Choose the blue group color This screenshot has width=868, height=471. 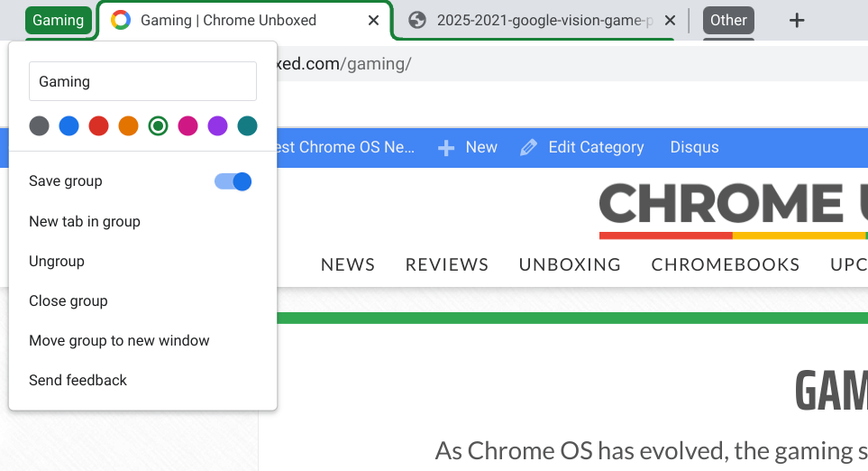(69, 125)
